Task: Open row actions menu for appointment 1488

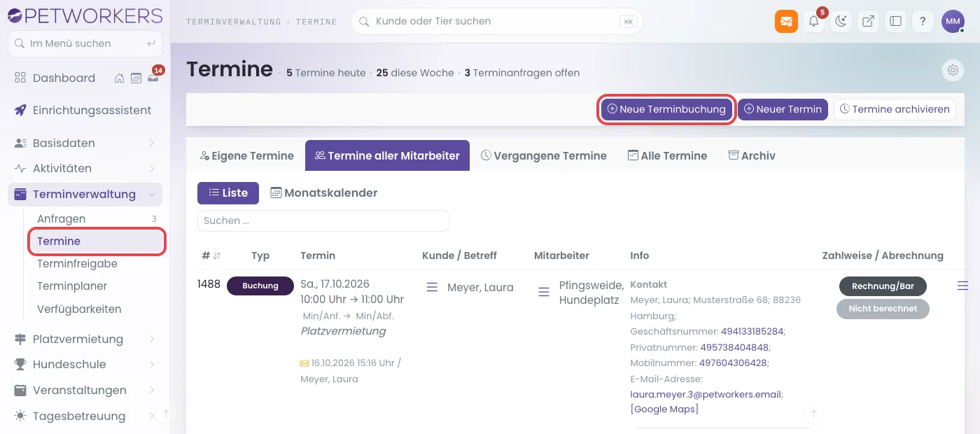Action: point(963,285)
